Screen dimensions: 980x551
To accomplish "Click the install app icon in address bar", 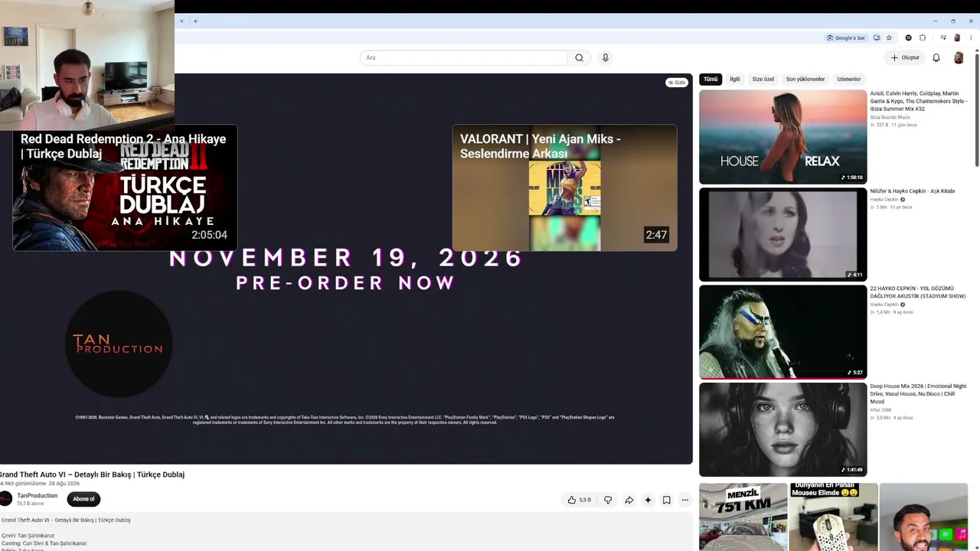I will (x=877, y=37).
